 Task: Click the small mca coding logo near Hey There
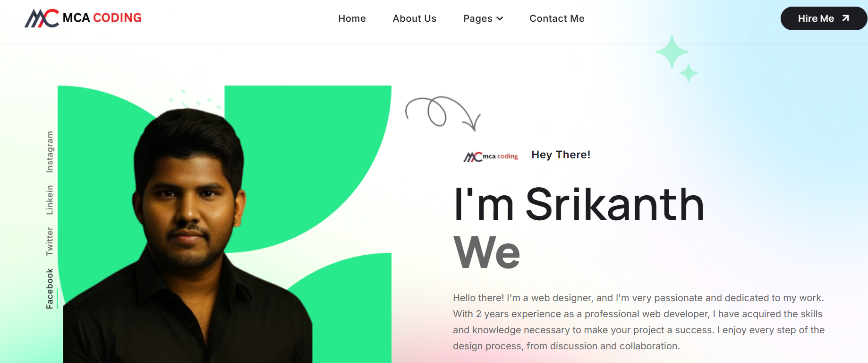pyautogui.click(x=491, y=156)
